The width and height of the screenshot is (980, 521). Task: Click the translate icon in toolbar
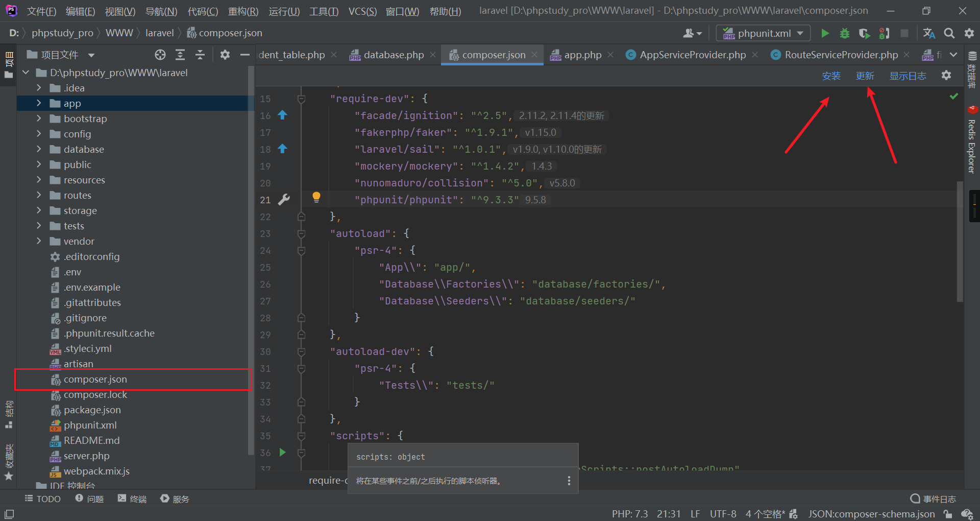929,33
